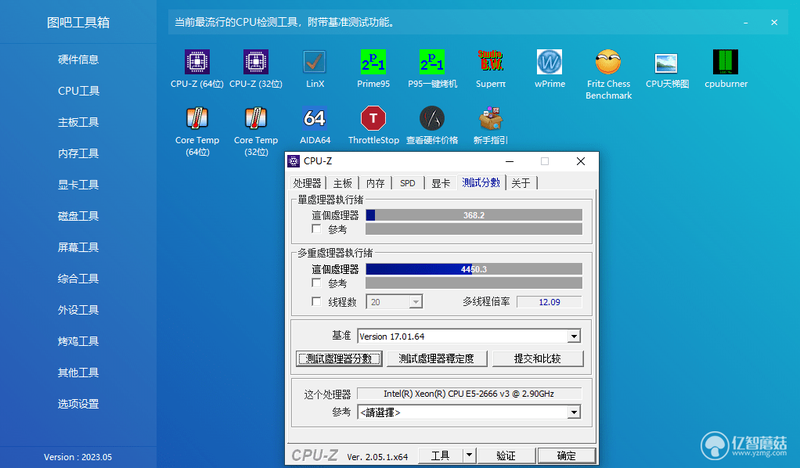Launch the cpuburner icon

pyautogui.click(x=726, y=62)
